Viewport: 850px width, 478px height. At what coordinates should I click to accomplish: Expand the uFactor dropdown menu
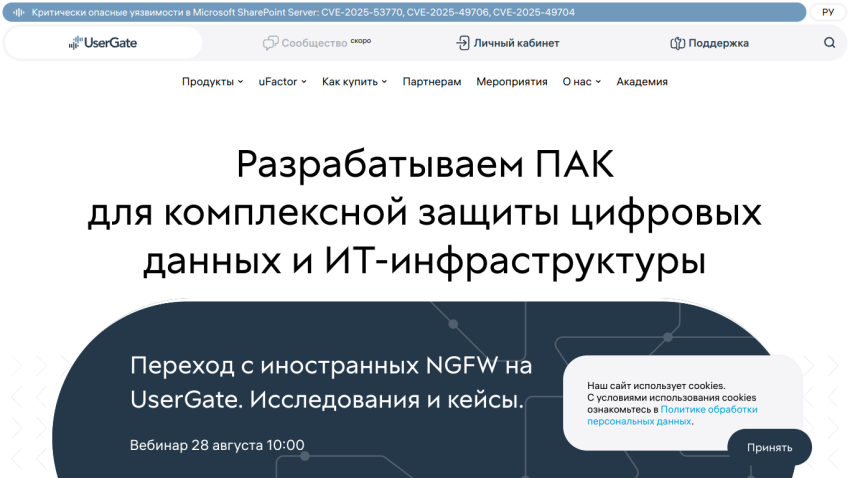[x=282, y=81]
